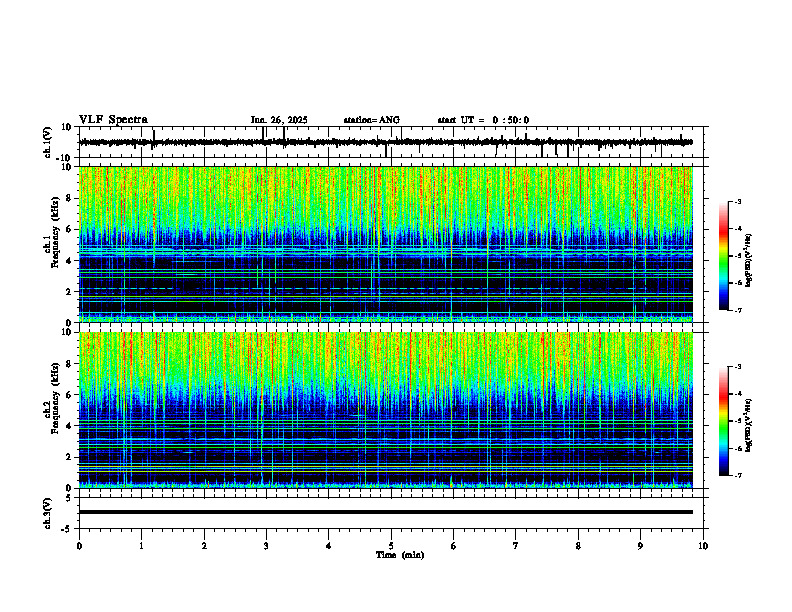Click the "VLF Spectra" plot title
Image resolution: width=792 pixels, height=612 pixels.
(113, 120)
